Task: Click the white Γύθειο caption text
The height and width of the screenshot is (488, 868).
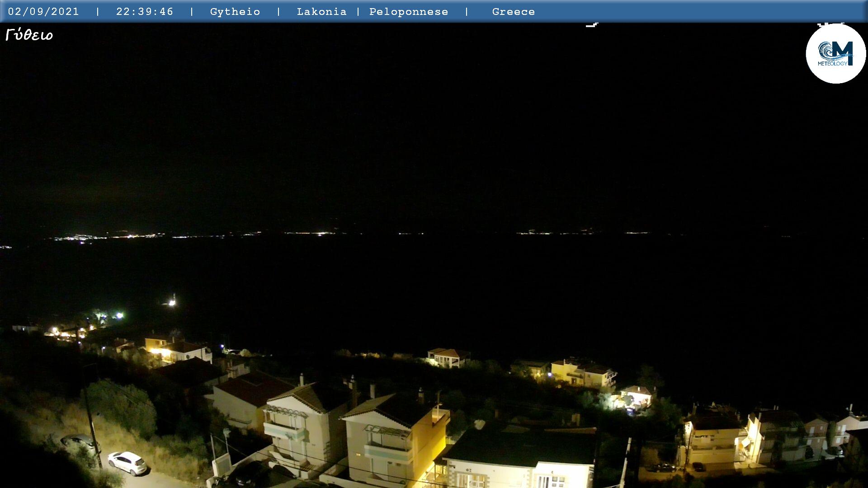Action: [29, 35]
